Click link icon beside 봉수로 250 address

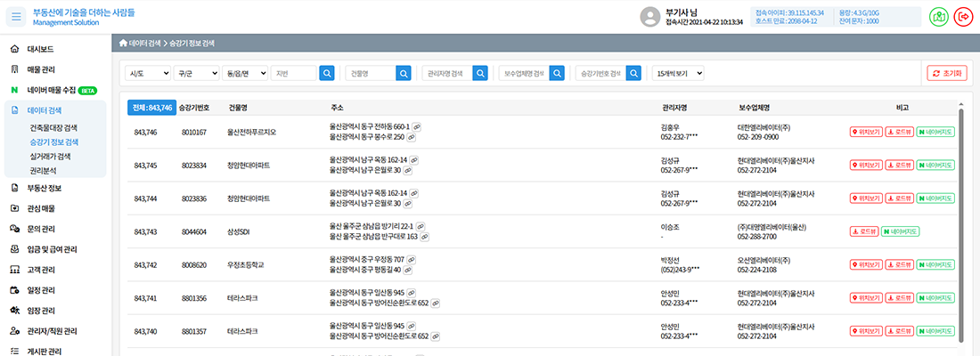click(412, 137)
